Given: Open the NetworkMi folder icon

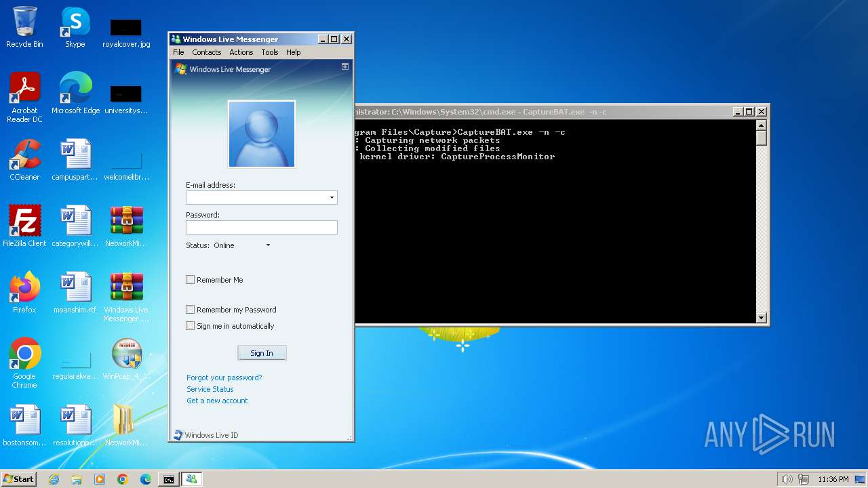Looking at the screenshot, I should pos(126,426).
